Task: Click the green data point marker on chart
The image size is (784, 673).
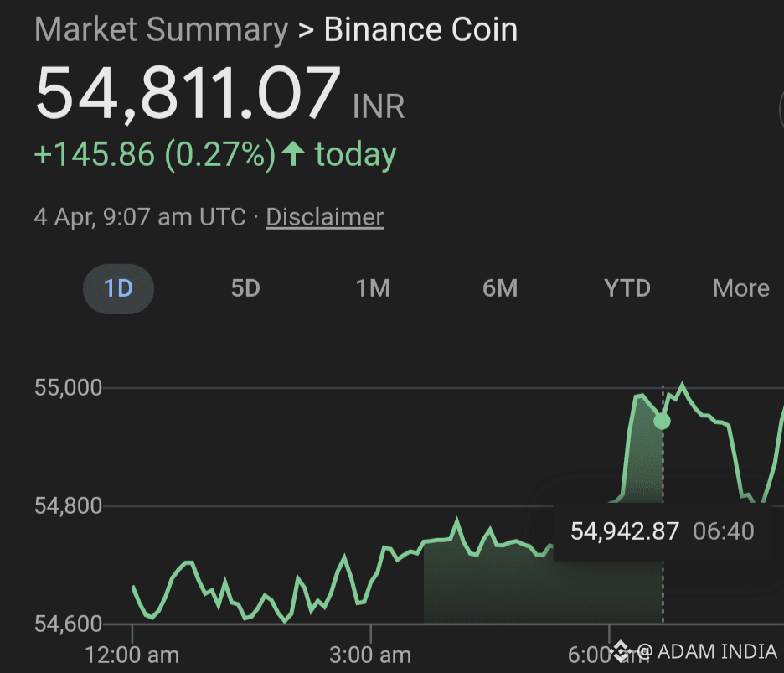Action: (x=662, y=422)
